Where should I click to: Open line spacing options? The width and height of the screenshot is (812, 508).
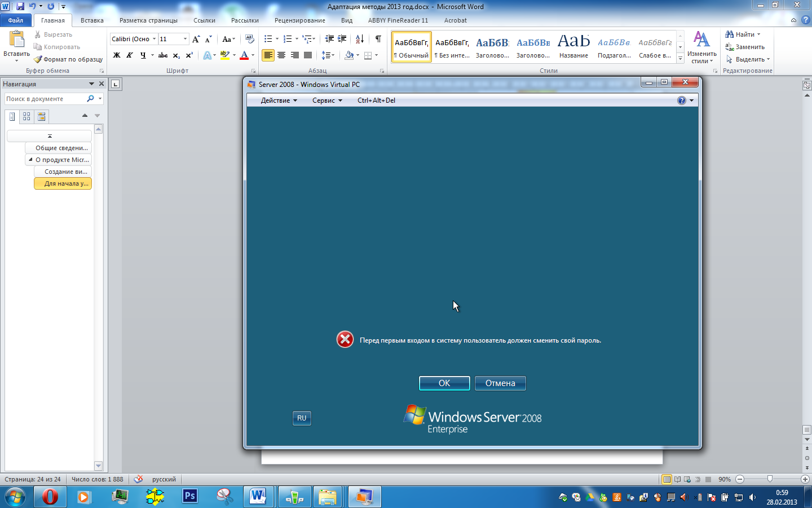328,55
